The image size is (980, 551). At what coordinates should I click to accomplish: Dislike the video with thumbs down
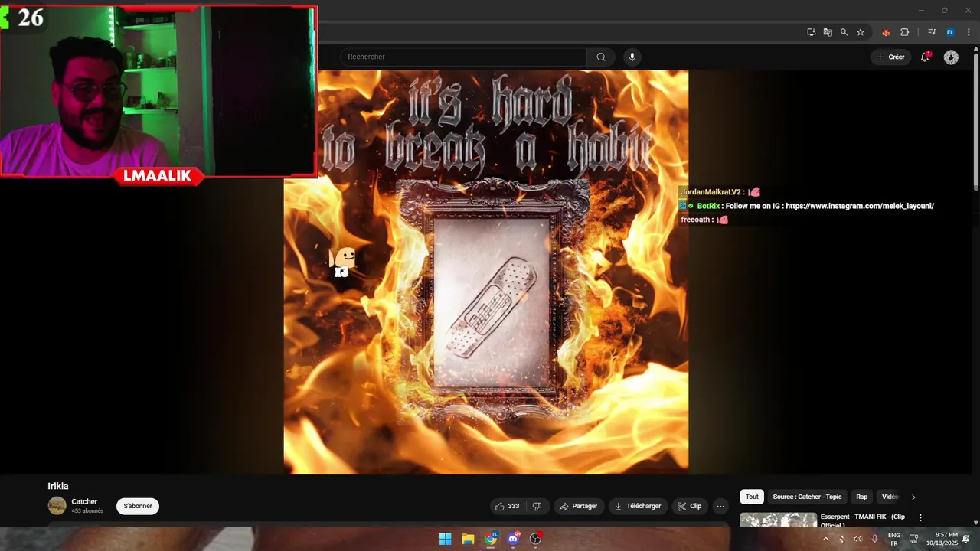point(537,506)
